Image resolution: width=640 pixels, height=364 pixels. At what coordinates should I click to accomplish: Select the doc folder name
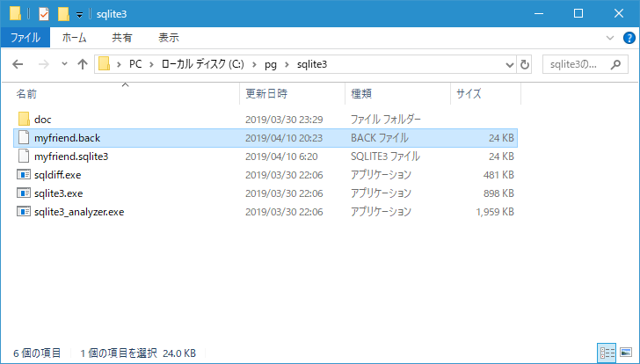[43, 120]
